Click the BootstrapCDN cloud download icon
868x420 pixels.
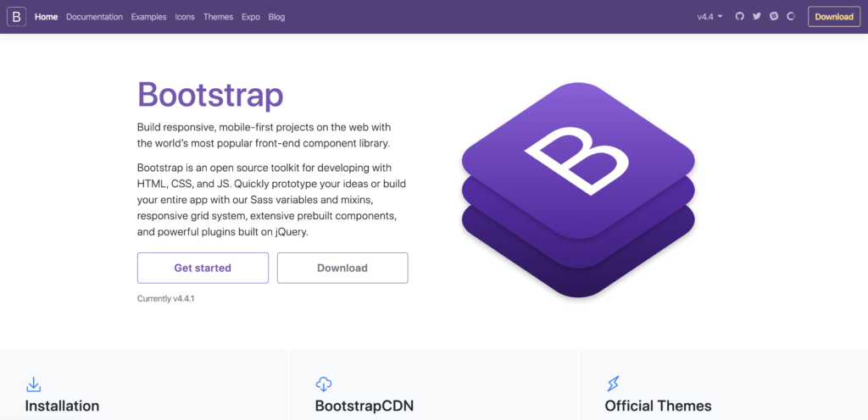point(324,384)
